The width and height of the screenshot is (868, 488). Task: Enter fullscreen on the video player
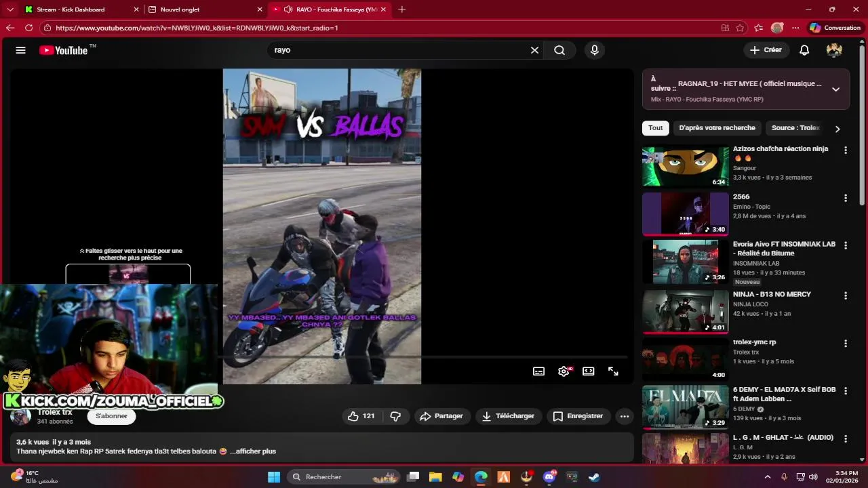point(613,371)
